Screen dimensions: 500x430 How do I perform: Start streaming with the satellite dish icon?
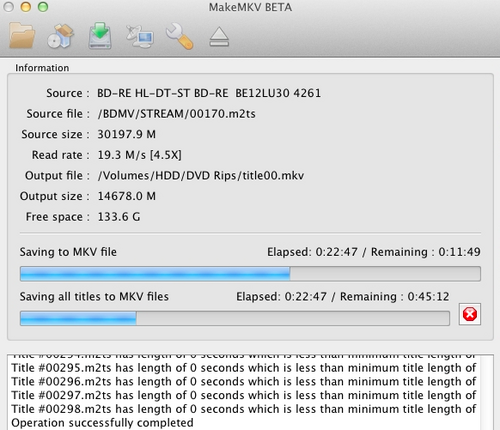pos(140,36)
